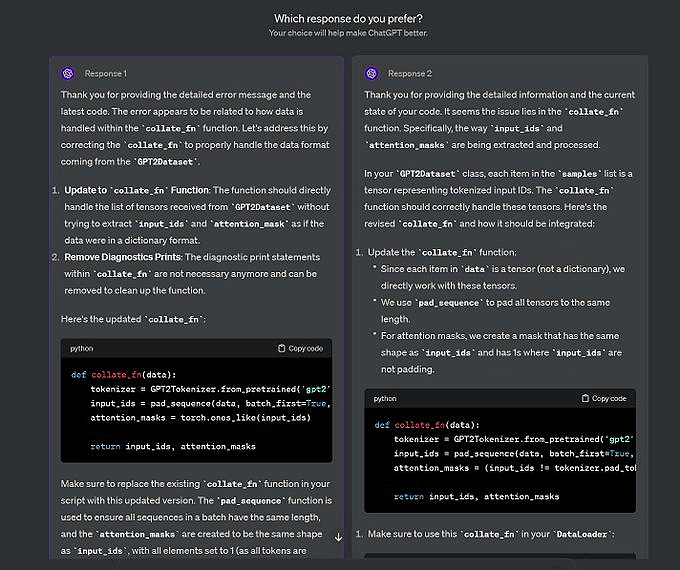Select the Response 2 header label
The image size is (680, 570).
point(409,73)
